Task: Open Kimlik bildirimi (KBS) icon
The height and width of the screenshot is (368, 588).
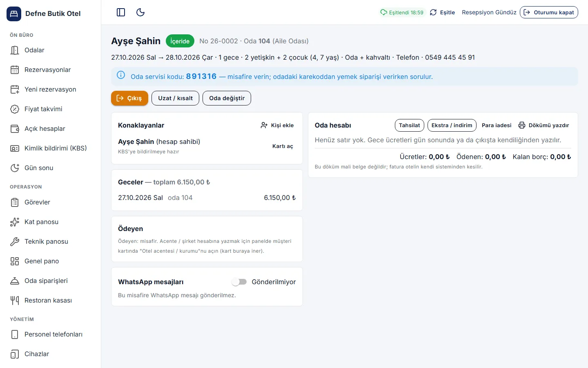Action: [x=15, y=148]
